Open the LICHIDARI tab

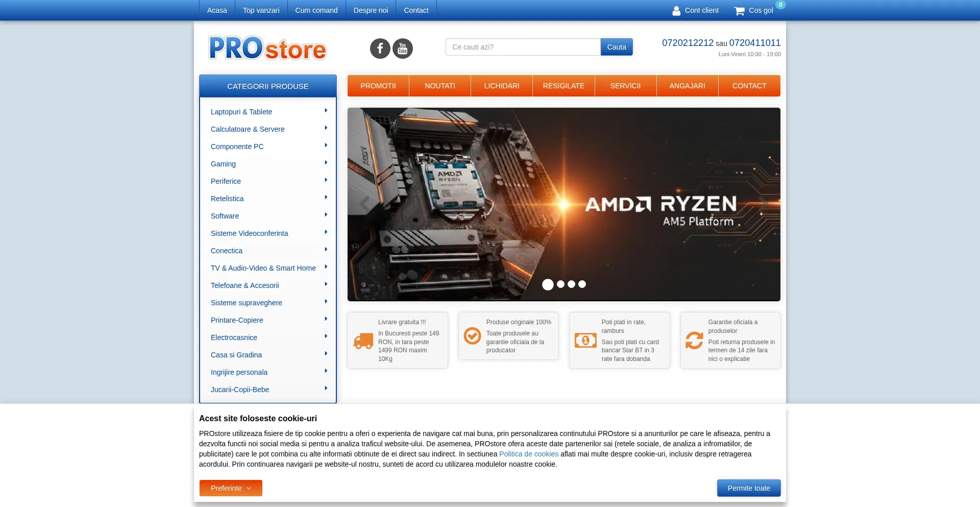[502, 86]
